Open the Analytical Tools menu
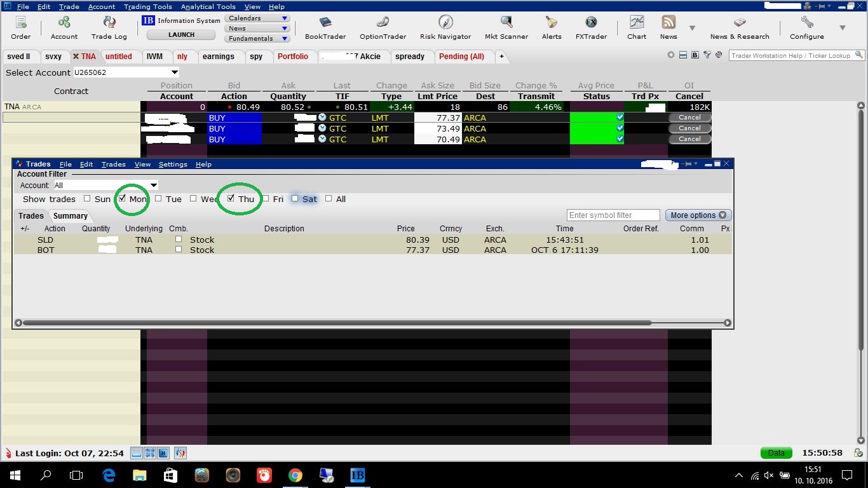The width and height of the screenshot is (868, 488). [208, 6]
